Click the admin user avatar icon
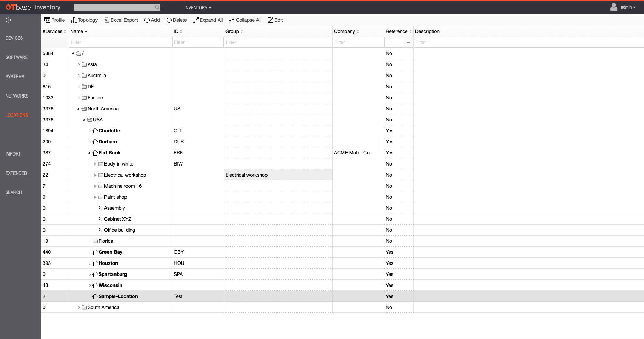Viewport: 644px width, 339px height. tap(614, 7)
